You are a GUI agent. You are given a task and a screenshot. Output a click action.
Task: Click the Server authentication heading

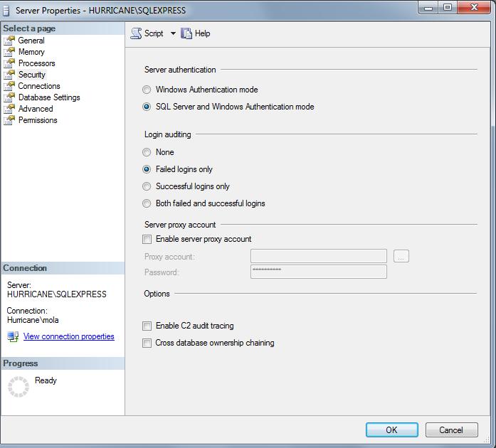(180, 70)
